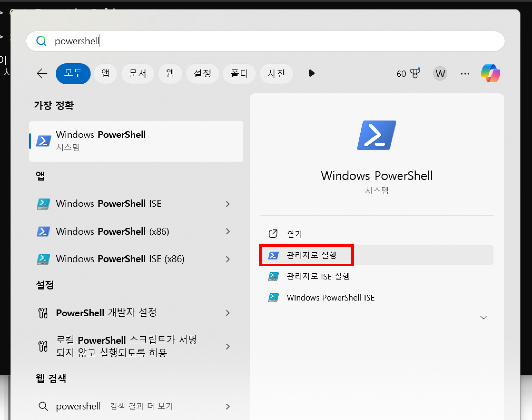Expand Windows PowerShell ISE result chevron
Screen dimensions: 532x420
click(x=228, y=204)
